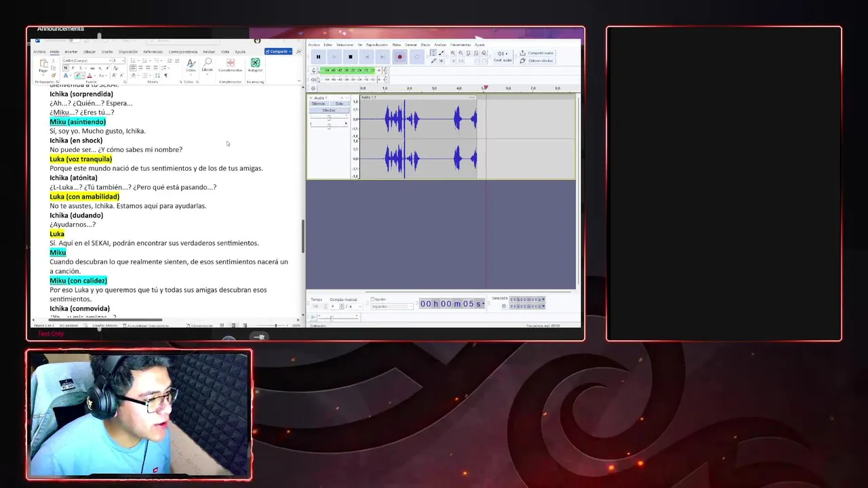Skip to start in Audacity transport
This screenshot has height=488, width=868.
coord(367,57)
